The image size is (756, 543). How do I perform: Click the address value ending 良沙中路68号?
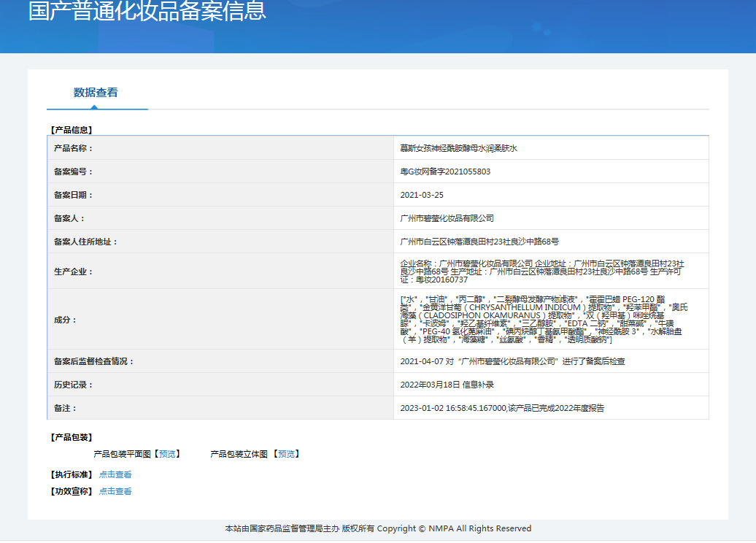click(479, 242)
